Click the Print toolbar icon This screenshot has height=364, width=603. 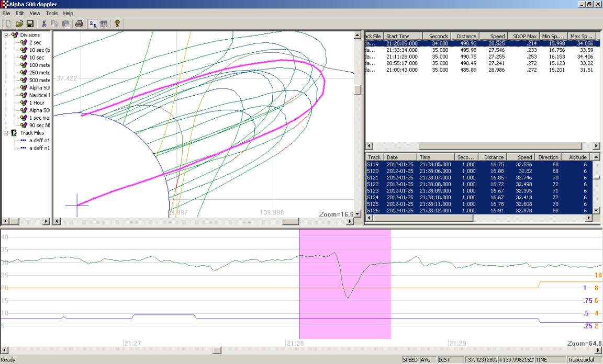tap(79, 24)
